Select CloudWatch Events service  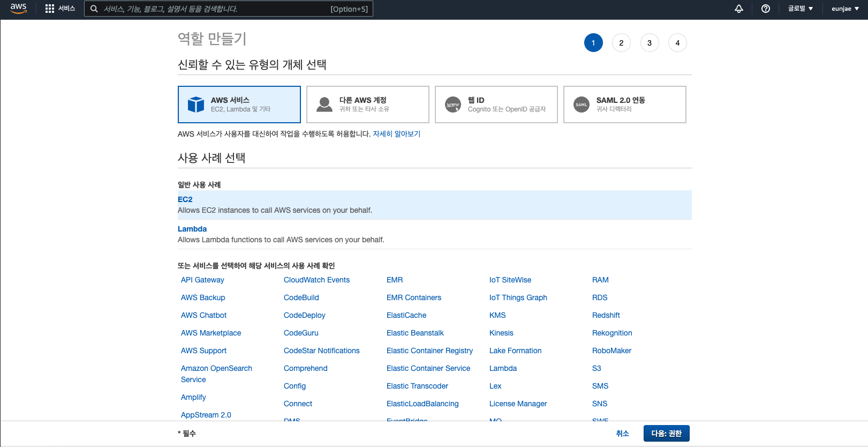(316, 280)
